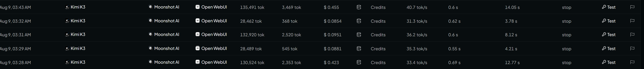Select the Open WebUI app on the 03:32 AM row

[x=211, y=21]
